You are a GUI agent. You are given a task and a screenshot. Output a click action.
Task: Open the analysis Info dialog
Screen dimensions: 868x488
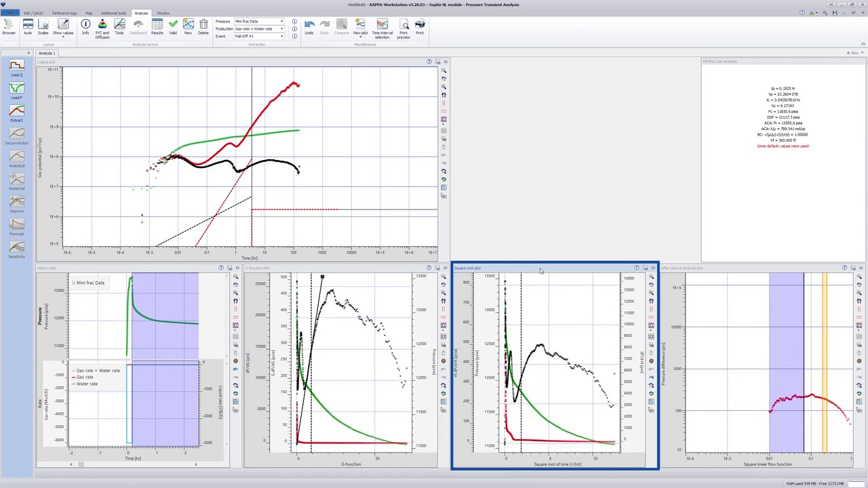tap(85, 27)
